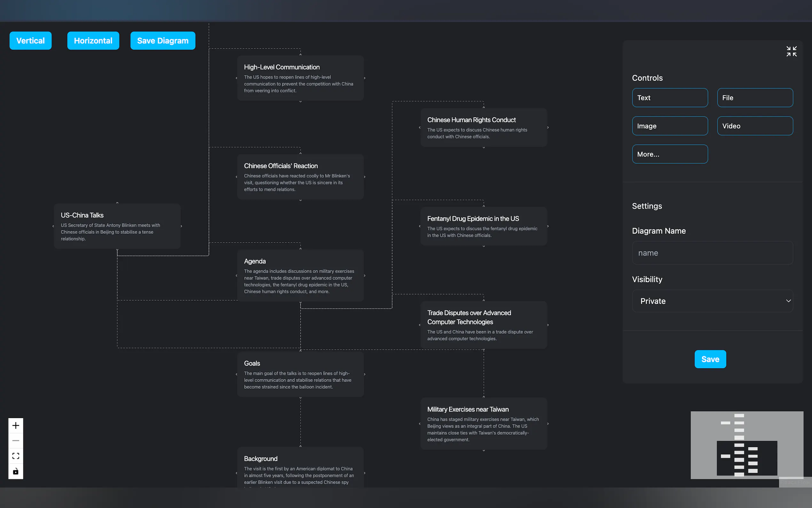Select the Military Exercises near Taiwan node
This screenshot has width=812, height=508.
pos(483,424)
